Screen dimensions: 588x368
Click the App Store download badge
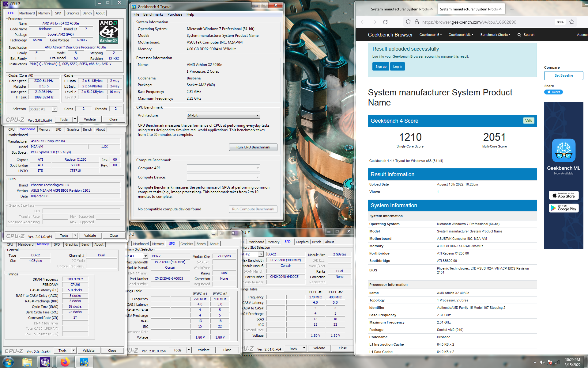pyautogui.click(x=563, y=195)
